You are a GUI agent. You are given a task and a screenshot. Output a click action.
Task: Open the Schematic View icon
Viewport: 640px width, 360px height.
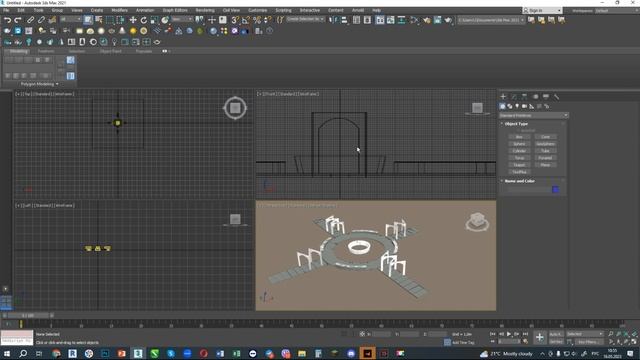coord(402,20)
